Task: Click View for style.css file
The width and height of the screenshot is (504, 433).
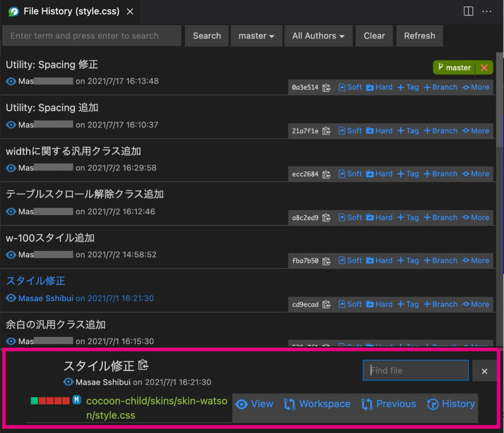Action: [x=254, y=404]
